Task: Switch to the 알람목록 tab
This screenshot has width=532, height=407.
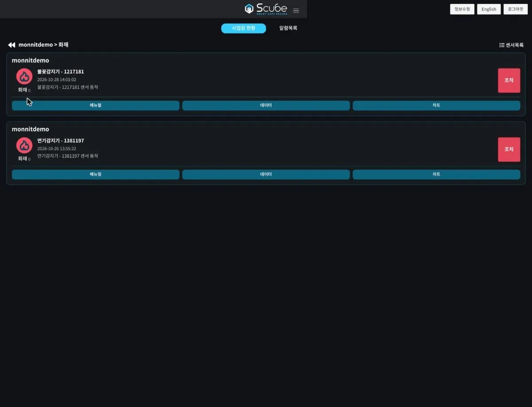Action: coord(288,28)
